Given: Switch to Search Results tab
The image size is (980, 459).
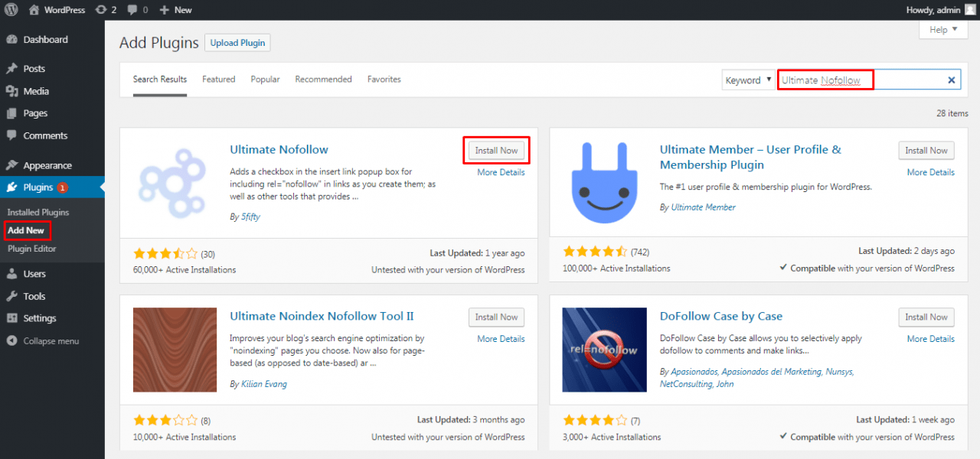Looking at the screenshot, I should point(160,80).
